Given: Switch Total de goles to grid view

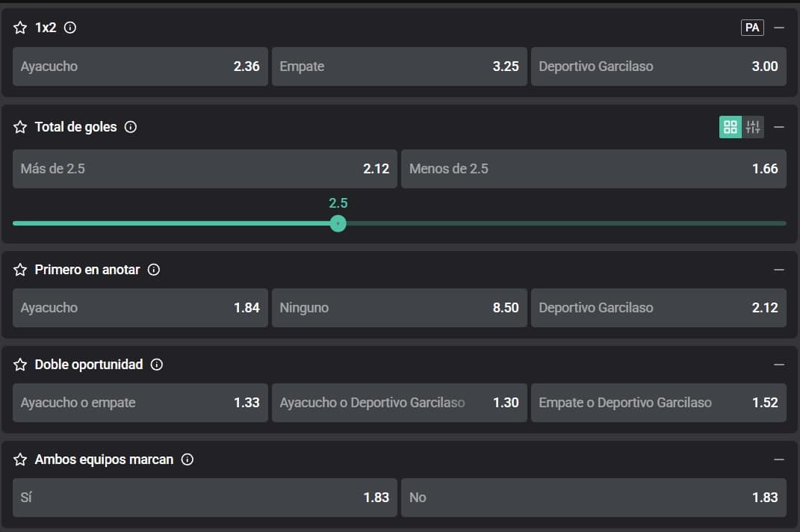Looking at the screenshot, I should click(731, 127).
